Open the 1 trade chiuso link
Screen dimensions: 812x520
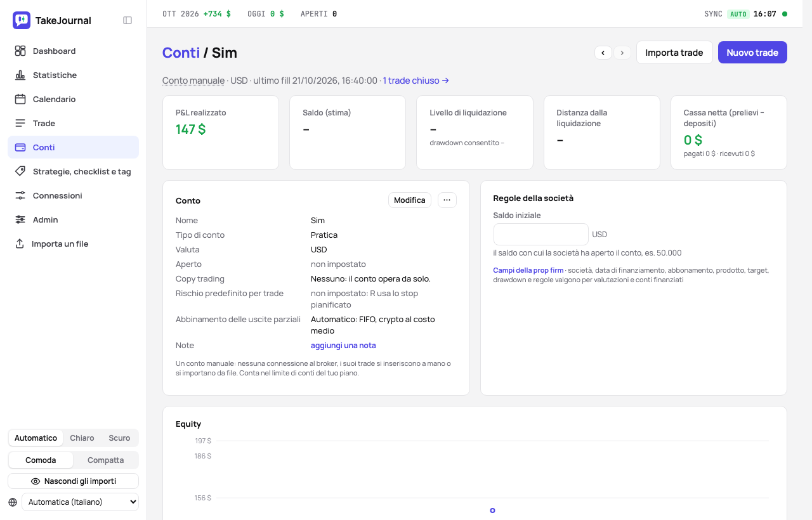pyautogui.click(x=416, y=81)
